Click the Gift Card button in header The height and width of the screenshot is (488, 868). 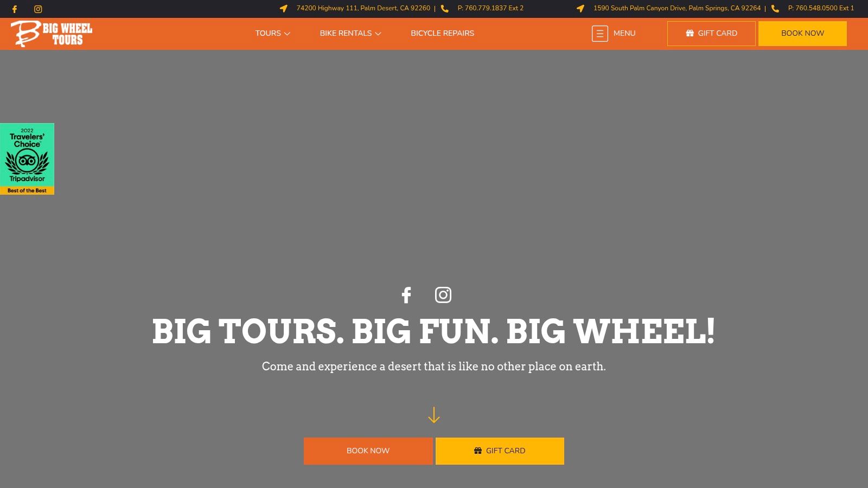pos(711,34)
